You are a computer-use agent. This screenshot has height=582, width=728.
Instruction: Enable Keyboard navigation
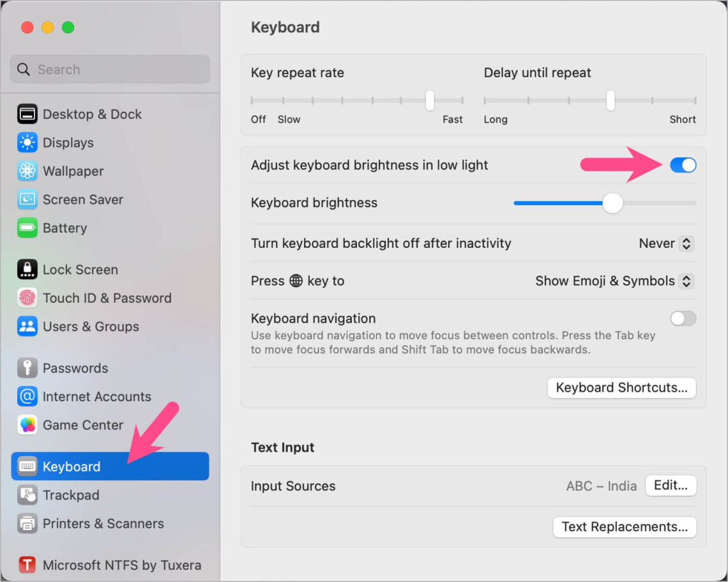(x=683, y=318)
